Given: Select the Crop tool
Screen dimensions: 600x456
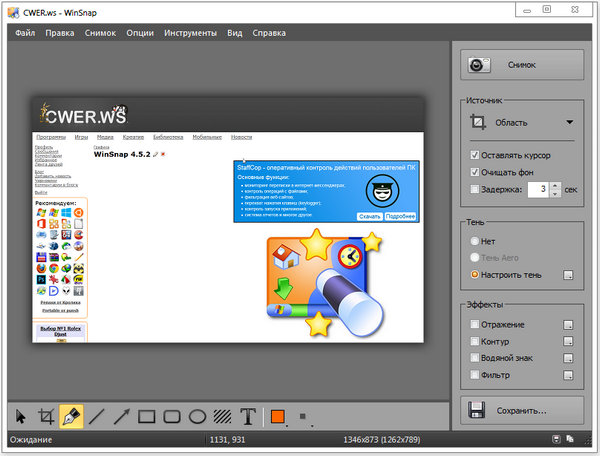Looking at the screenshot, I should [x=46, y=416].
